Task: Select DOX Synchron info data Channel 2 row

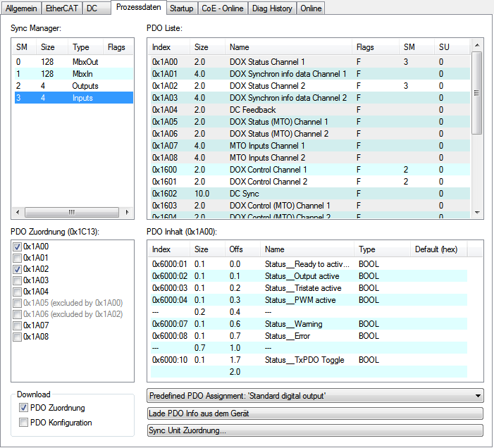Action: (310, 98)
